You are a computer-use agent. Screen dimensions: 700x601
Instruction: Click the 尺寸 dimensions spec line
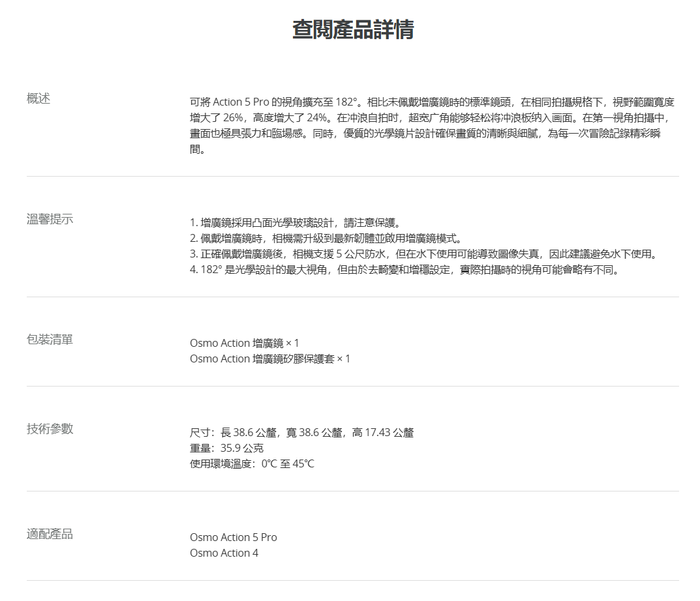[x=301, y=433]
